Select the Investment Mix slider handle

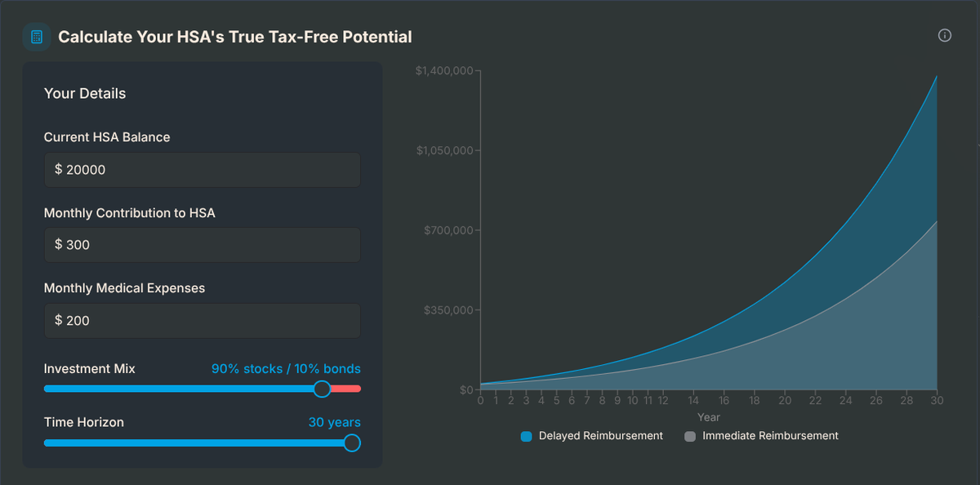[x=322, y=389]
